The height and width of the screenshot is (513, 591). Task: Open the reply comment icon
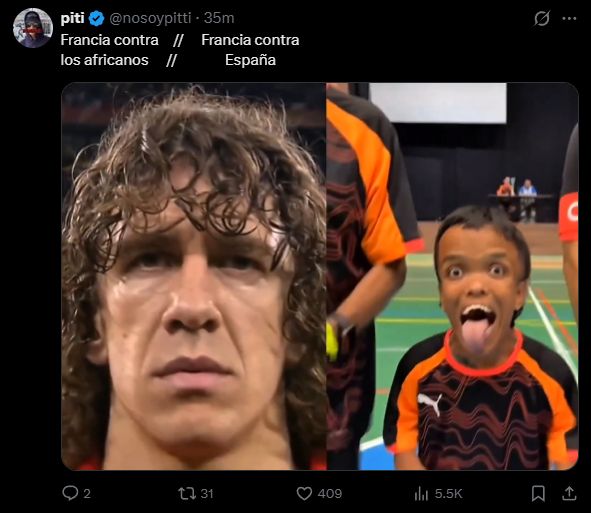[x=70, y=493]
